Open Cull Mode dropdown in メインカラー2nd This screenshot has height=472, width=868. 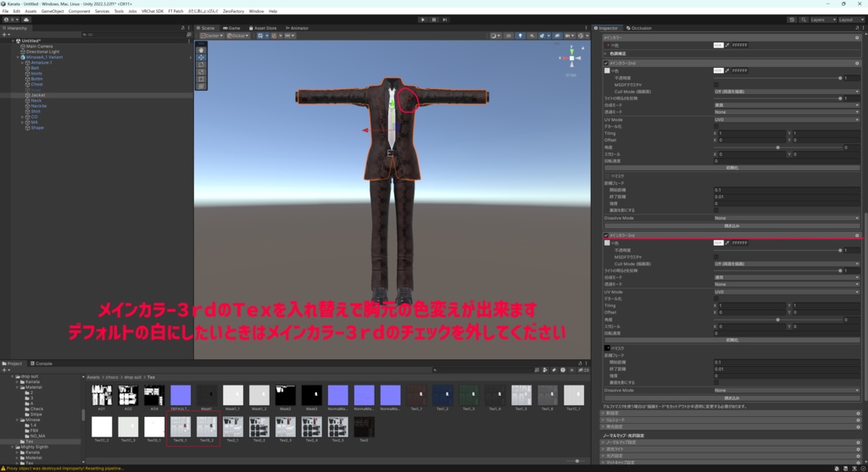pyautogui.click(x=786, y=92)
